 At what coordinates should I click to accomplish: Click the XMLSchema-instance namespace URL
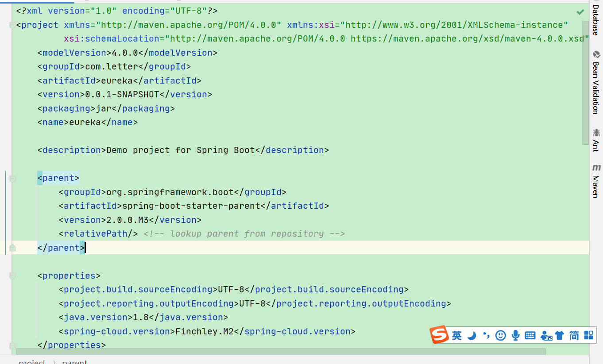coord(454,24)
